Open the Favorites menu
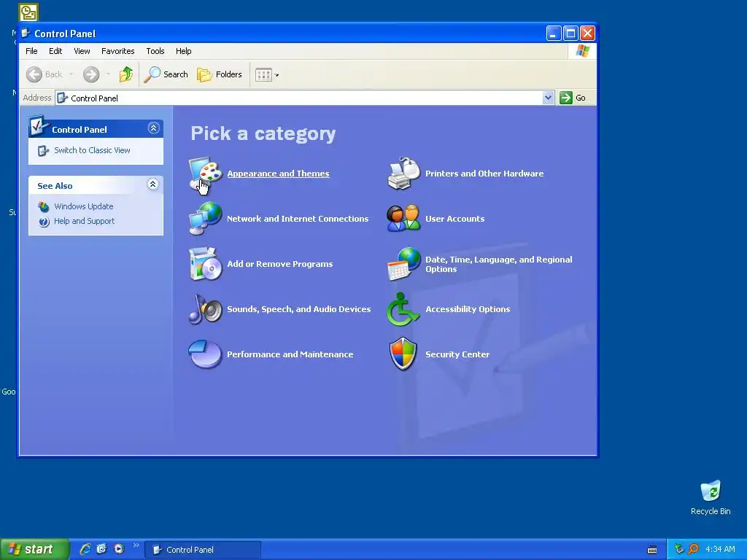The height and width of the screenshot is (560, 747). (x=117, y=51)
